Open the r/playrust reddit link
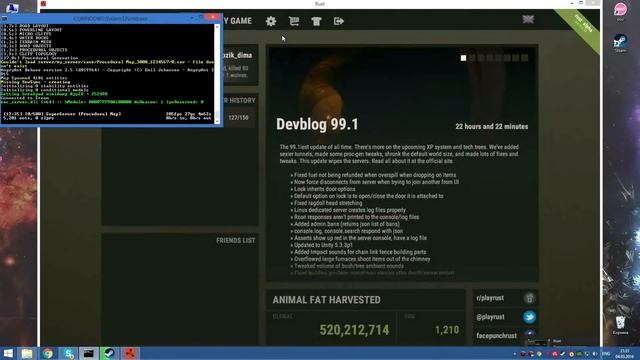Viewport: 640px width, 360px height. [x=490, y=298]
